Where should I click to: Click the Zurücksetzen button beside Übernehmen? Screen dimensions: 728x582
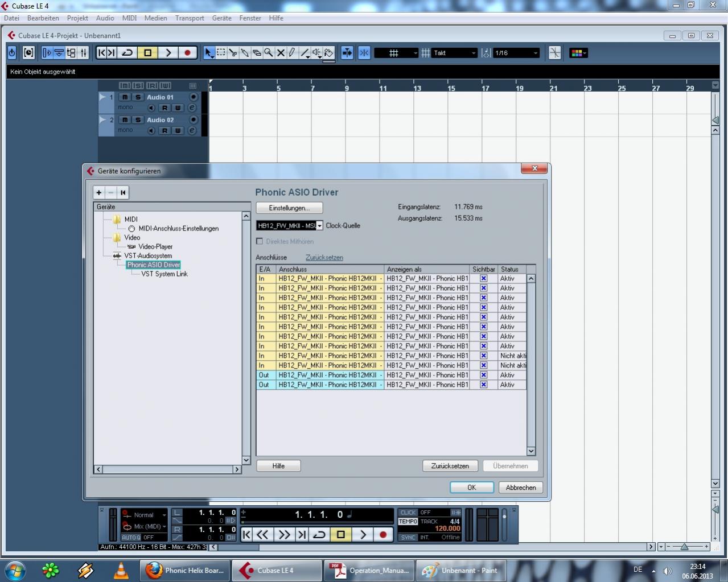point(450,466)
